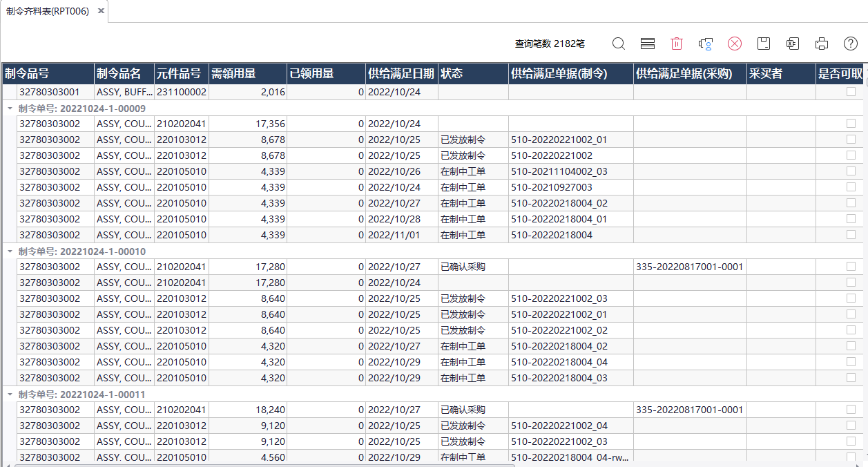868x467 pixels.
Task: Tick the 是否可取 checkbox for component 231100002
Action: click(x=851, y=91)
